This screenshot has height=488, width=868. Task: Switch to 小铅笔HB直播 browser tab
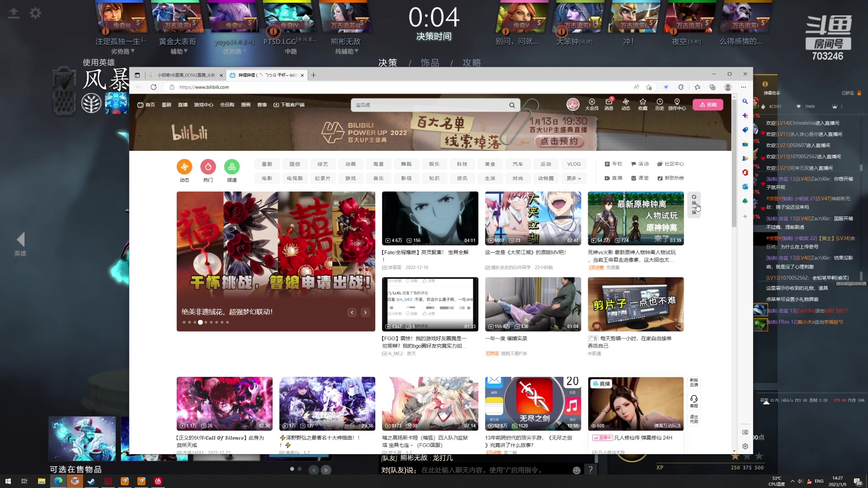tap(185, 75)
